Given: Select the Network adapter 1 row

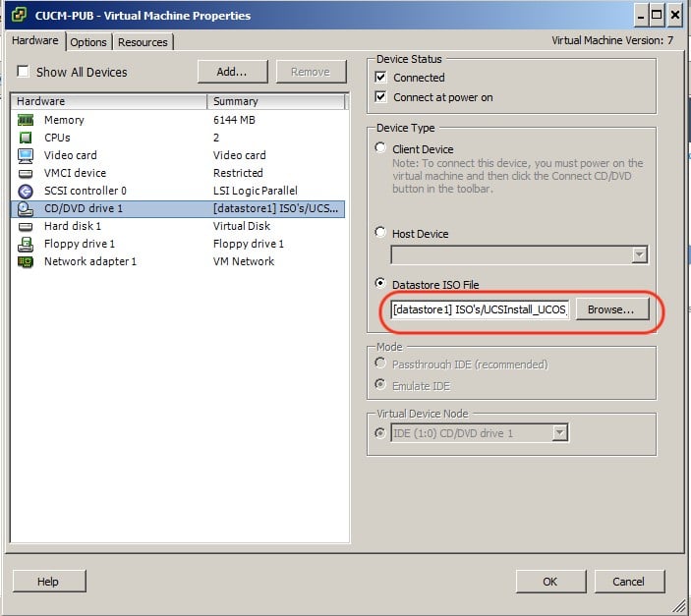Looking at the screenshot, I should (x=178, y=261).
